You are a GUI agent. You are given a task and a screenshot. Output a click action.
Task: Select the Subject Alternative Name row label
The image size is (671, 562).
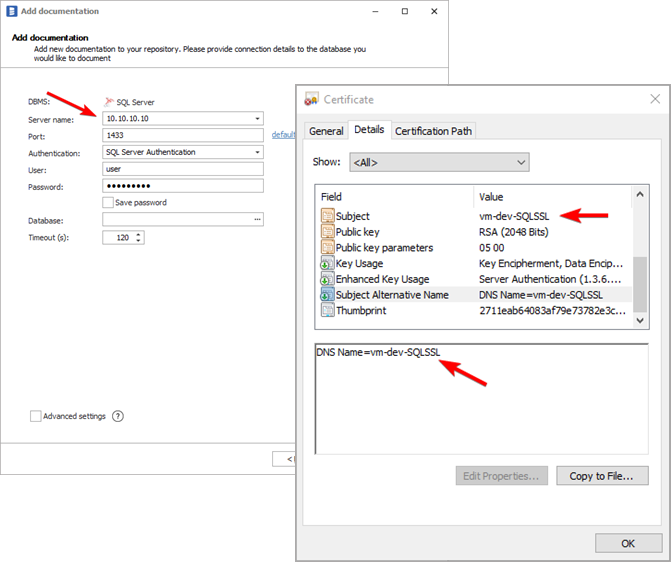[392, 295]
